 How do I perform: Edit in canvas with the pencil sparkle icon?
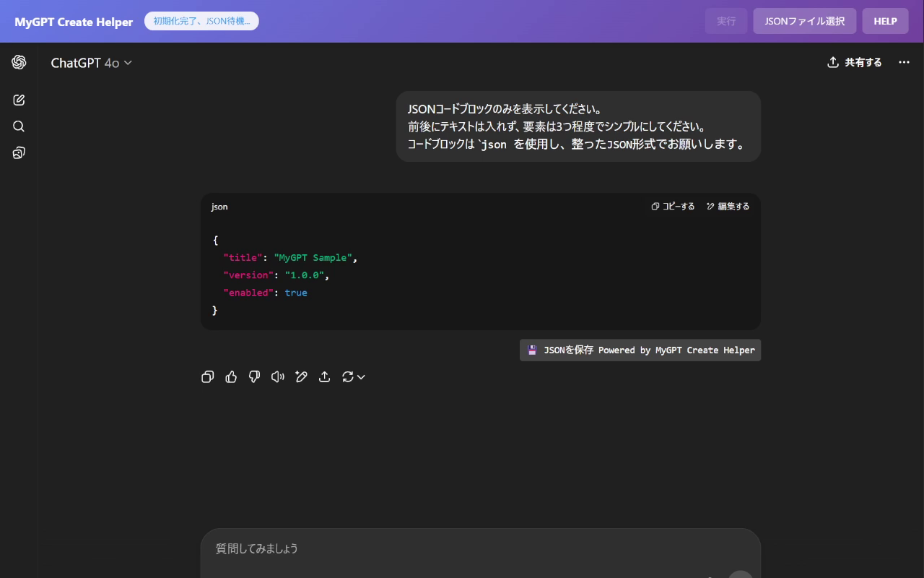[302, 376]
